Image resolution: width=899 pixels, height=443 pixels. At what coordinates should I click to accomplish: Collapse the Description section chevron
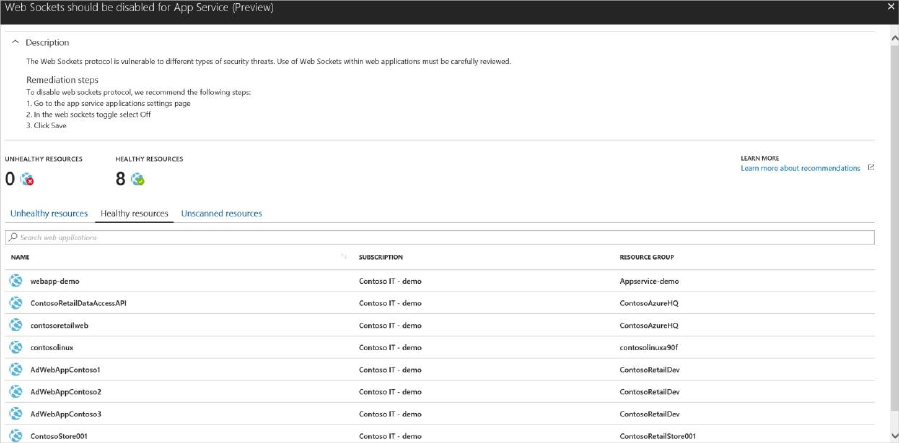pos(15,43)
